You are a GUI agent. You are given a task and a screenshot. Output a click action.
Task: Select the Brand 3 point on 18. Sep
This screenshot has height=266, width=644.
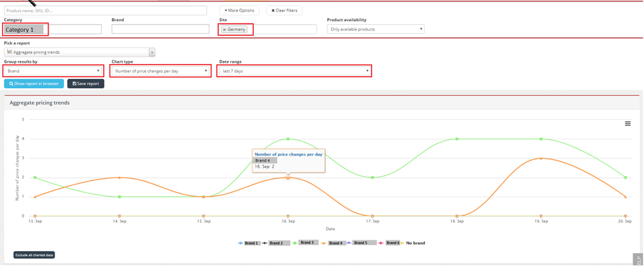point(457,139)
